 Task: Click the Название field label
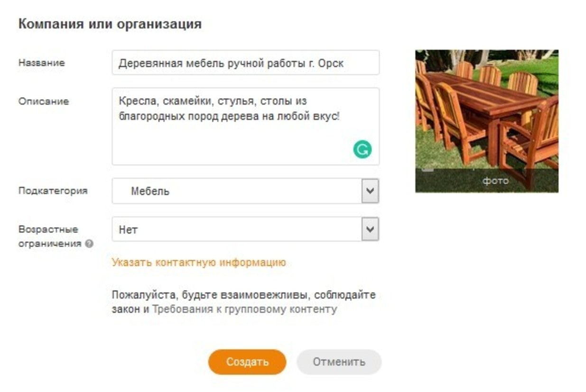[x=42, y=63]
